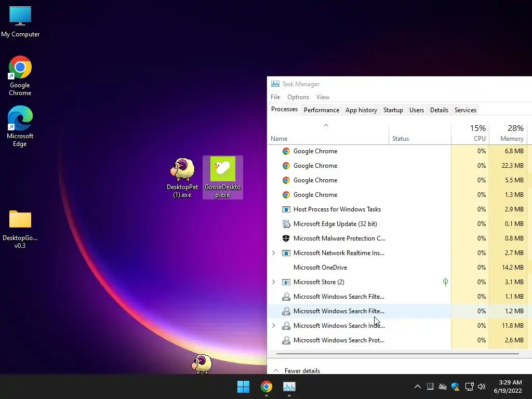
Task: Switch to the Services tab
Action: (x=465, y=110)
